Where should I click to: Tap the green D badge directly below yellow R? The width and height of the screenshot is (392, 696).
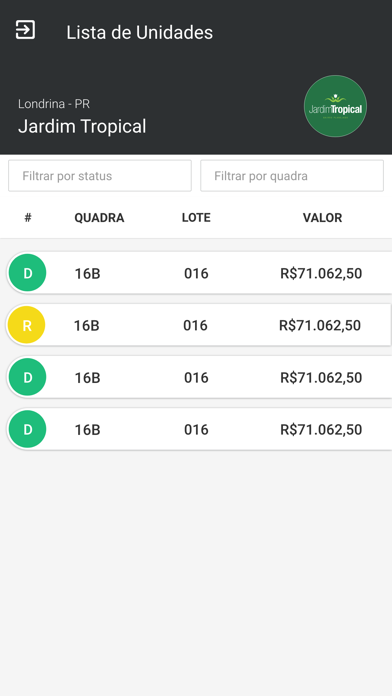click(28, 377)
